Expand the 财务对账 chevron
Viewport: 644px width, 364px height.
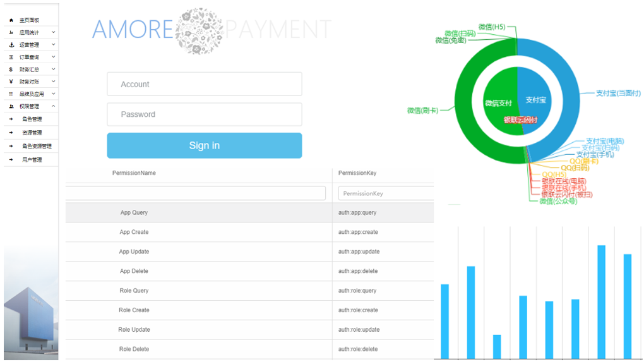click(x=54, y=82)
